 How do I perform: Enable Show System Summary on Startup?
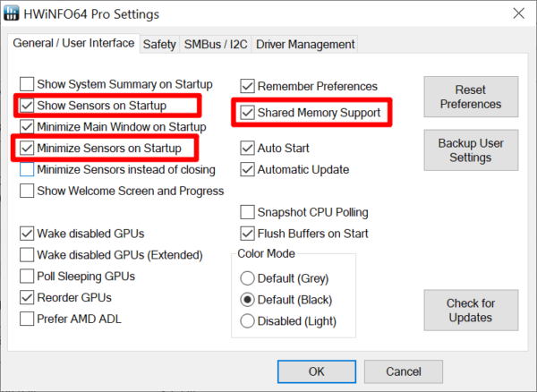tap(27, 84)
